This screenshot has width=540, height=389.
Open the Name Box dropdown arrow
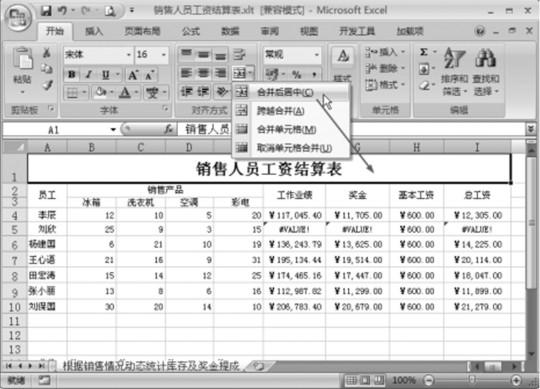click(113, 130)
